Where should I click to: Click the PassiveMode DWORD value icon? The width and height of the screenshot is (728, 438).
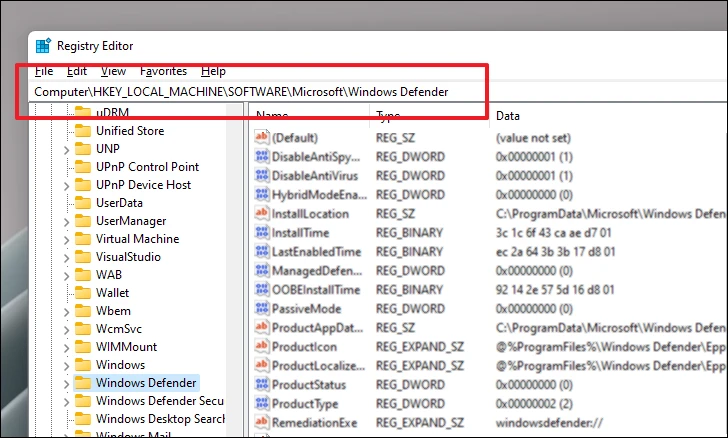click(x=261, y=308)
